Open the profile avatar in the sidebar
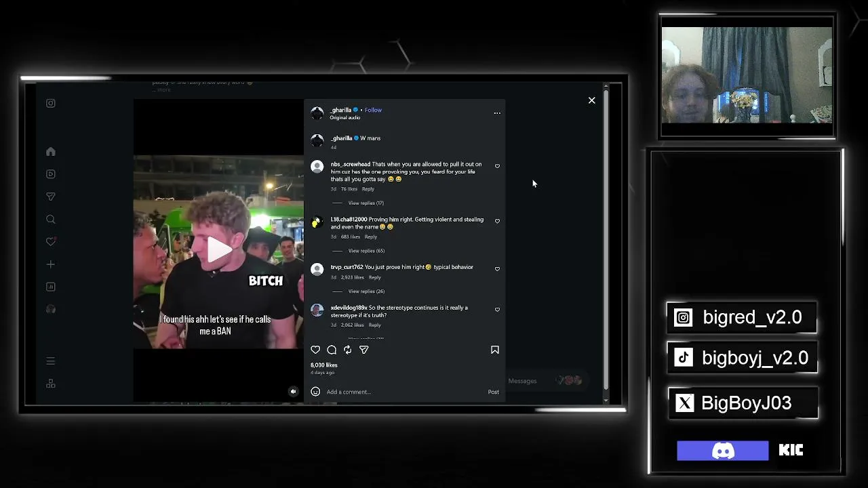Viewport: 868px width, 488px height. click(51, 309)
